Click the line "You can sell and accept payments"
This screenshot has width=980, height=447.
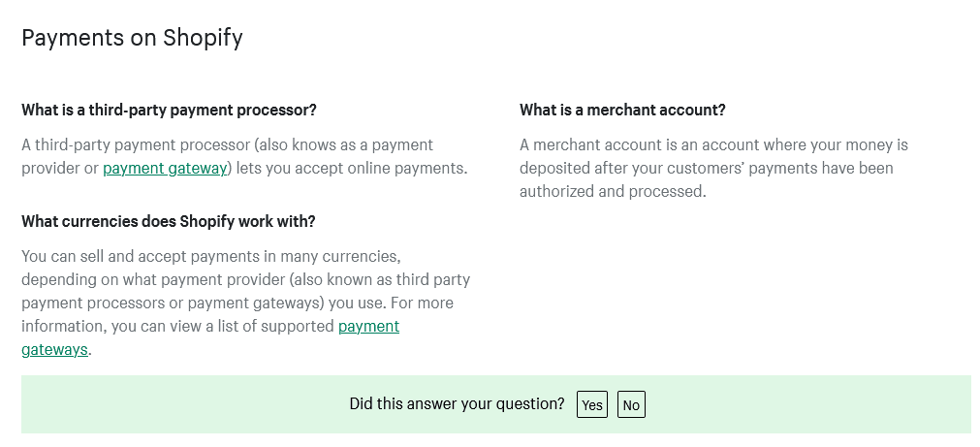pos(211,256)
